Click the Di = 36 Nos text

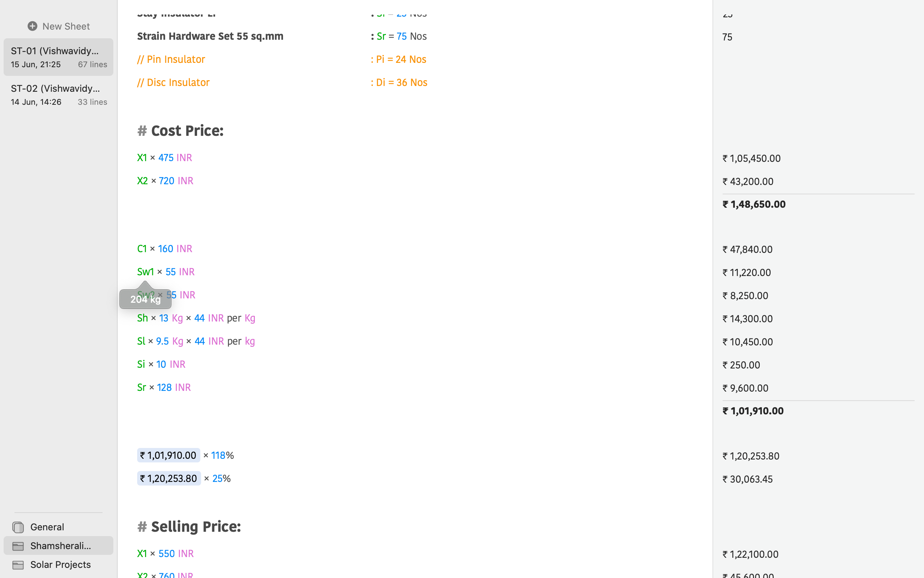[x=402, y=82]
